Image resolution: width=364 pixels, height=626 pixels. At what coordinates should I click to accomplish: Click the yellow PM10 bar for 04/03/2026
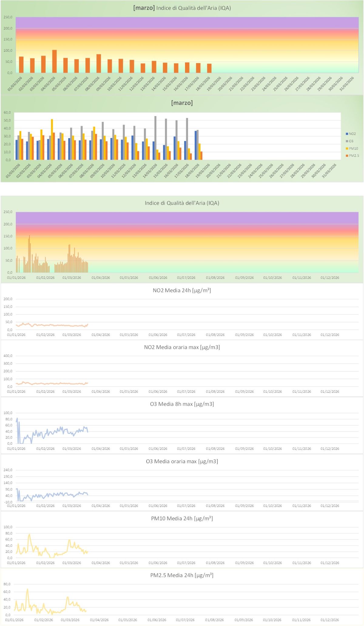(52, 139)
